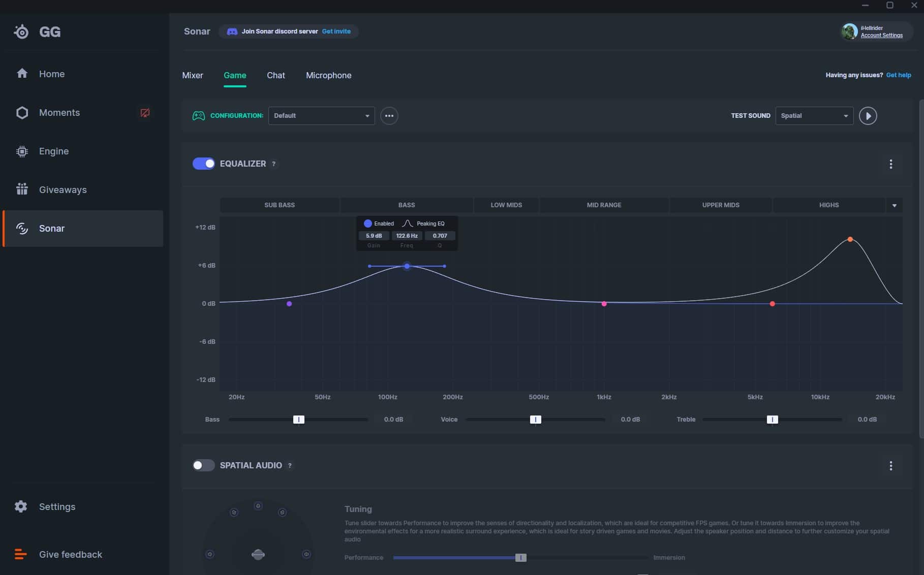
Task: Click the Get help link
Action: (x=899, y=75)
